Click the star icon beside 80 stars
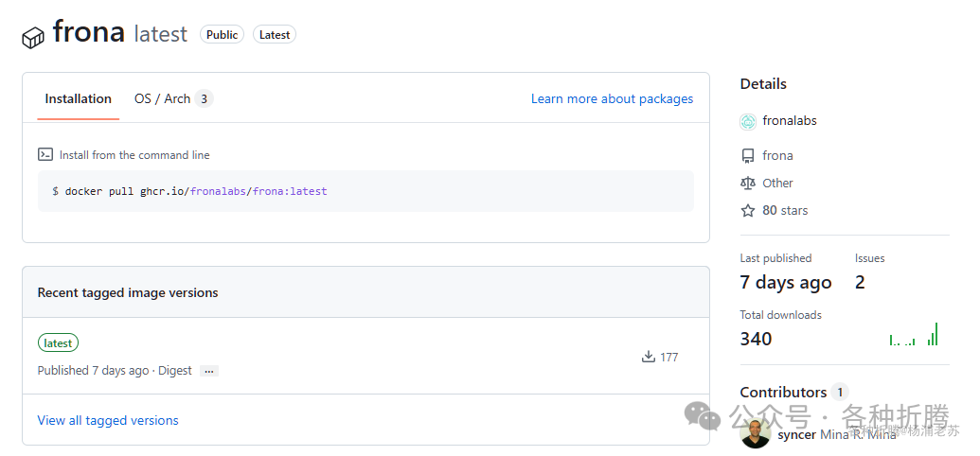980x456 pixels. tap(747, 211)
